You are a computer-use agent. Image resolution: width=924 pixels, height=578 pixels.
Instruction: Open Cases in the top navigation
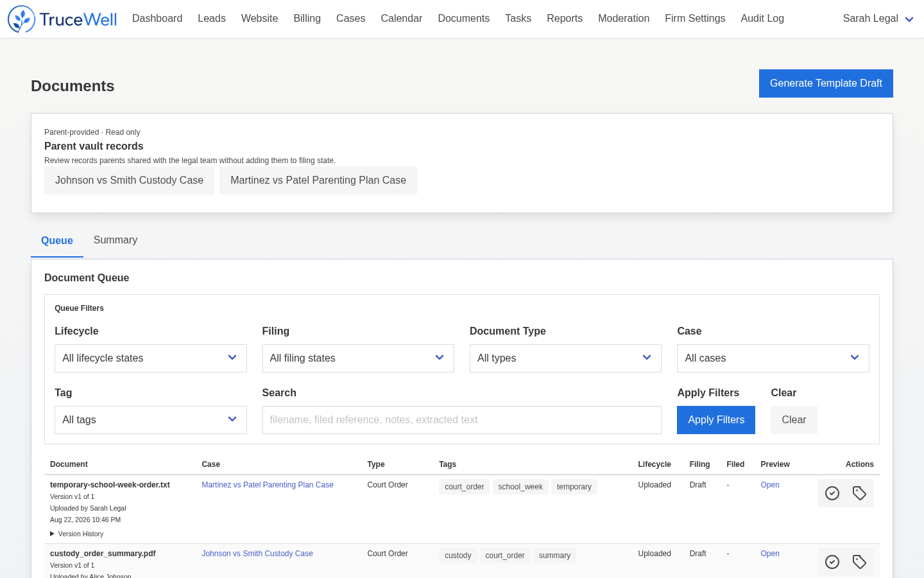(x=351, y=19)
